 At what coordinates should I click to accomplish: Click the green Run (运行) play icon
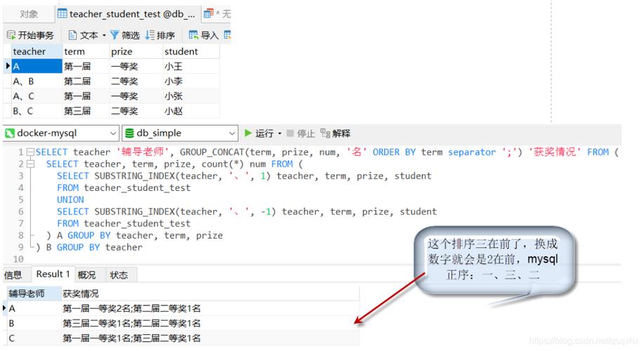pos(248,133)
